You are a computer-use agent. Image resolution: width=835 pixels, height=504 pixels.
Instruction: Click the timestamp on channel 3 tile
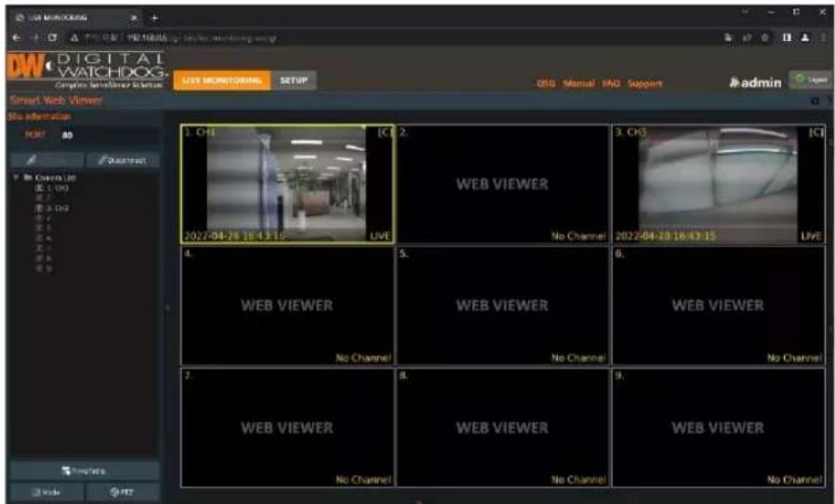coord(665,236)
